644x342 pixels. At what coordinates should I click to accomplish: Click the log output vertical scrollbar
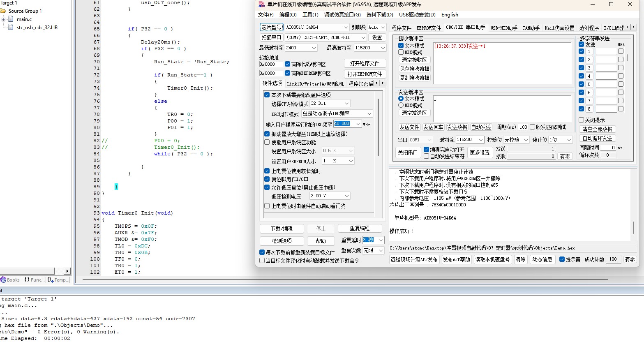tap(634, 227)
